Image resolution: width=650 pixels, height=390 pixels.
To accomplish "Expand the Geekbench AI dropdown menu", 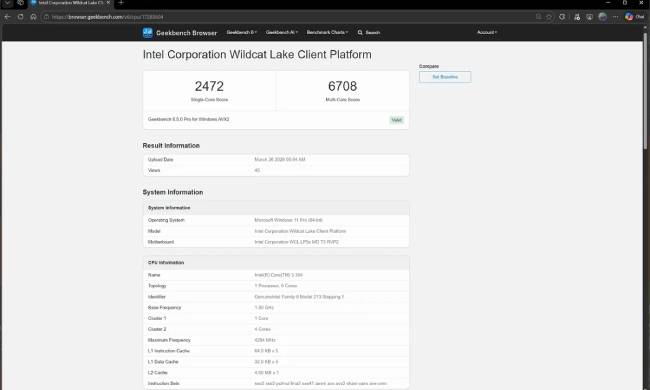I will click(x=282, y=32).
